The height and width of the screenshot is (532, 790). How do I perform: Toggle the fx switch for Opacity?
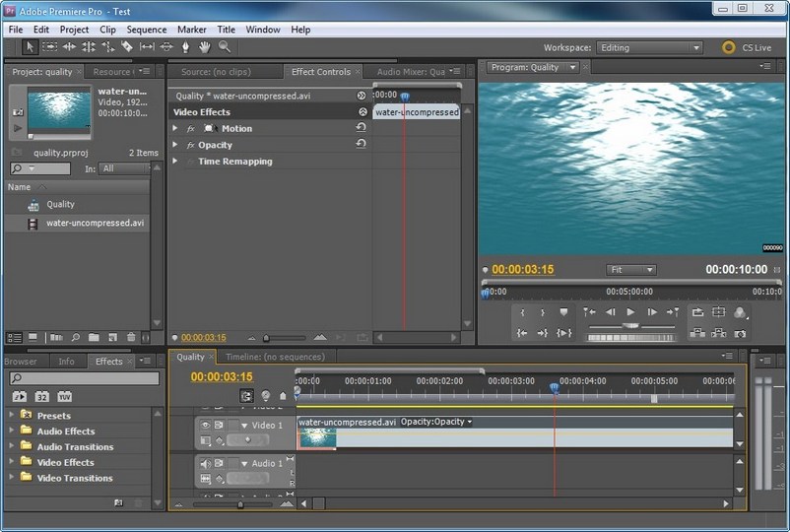pyautogui.click(x=190, y=145)
